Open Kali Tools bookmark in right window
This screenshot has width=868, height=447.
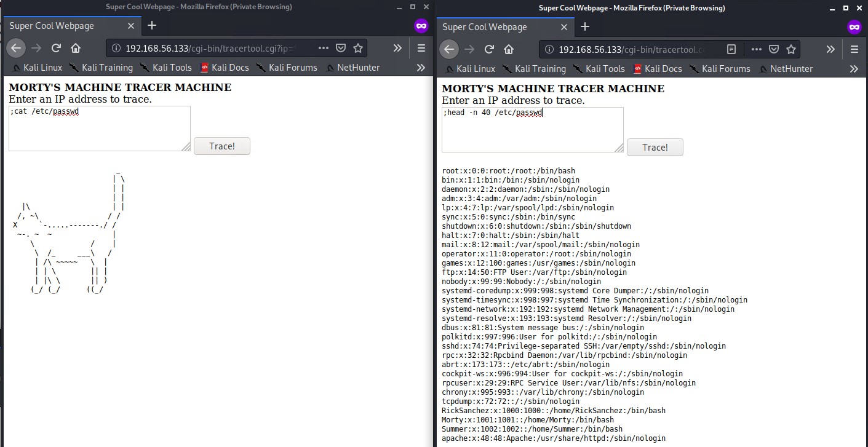click(599, 69)
